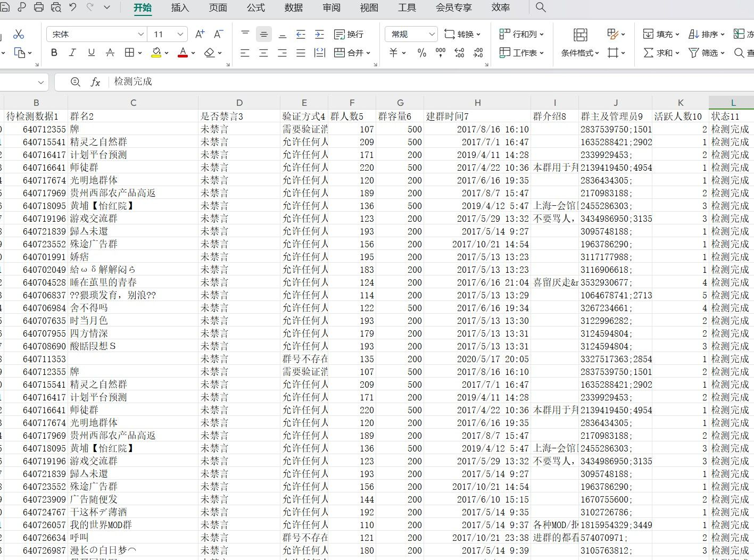
Task: Expand the Name Box dropdown arrow
Action: tap(41, 82)
